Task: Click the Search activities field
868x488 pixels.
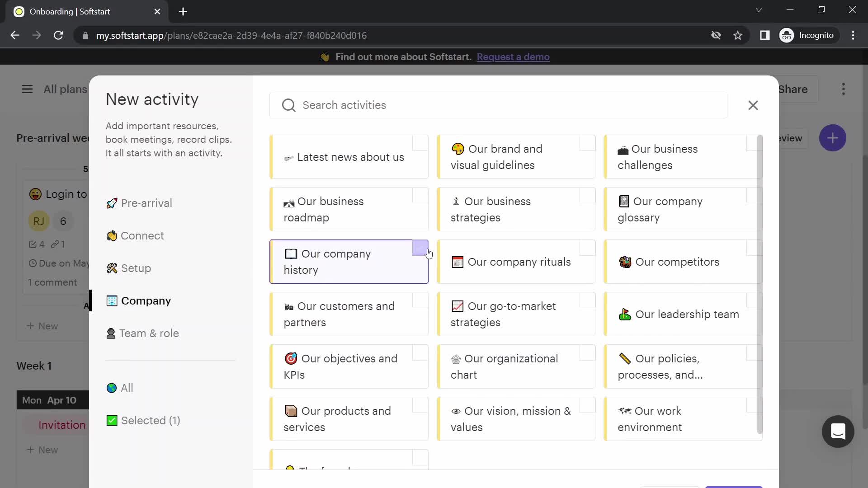Action: (x=498, y=105)
